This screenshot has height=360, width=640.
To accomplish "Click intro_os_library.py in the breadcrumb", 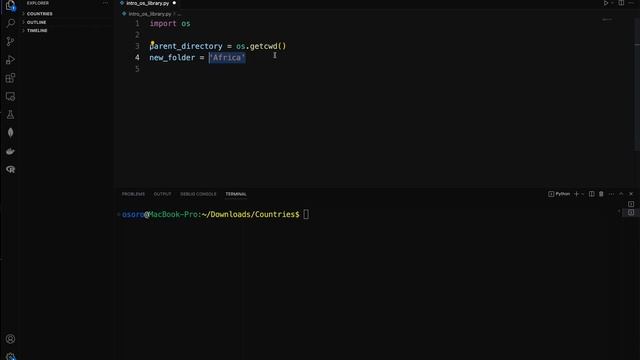I will tap(150, 14).
